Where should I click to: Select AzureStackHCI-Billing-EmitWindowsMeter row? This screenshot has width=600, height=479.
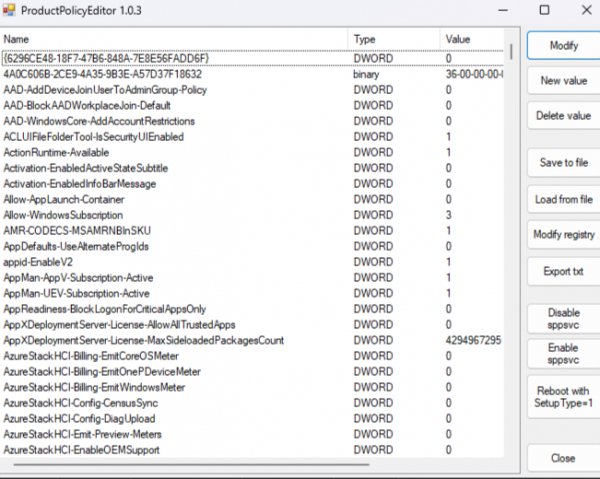253,388
